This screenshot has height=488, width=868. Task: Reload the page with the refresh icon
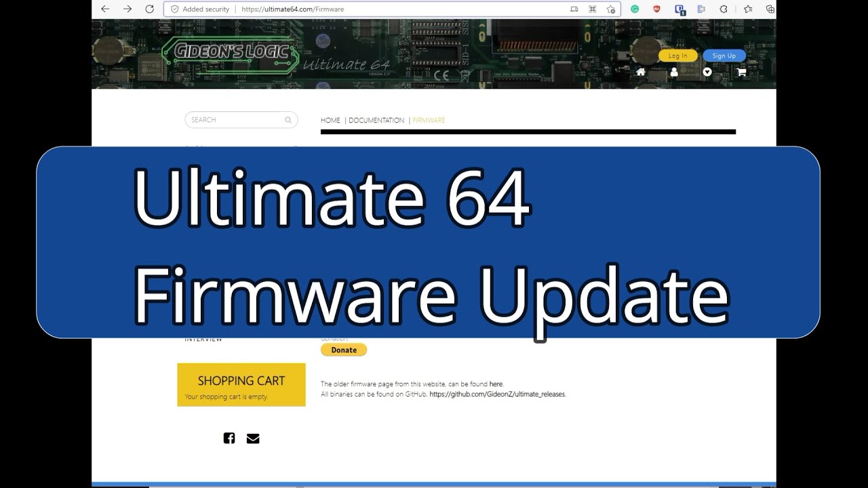click(149, 9)
